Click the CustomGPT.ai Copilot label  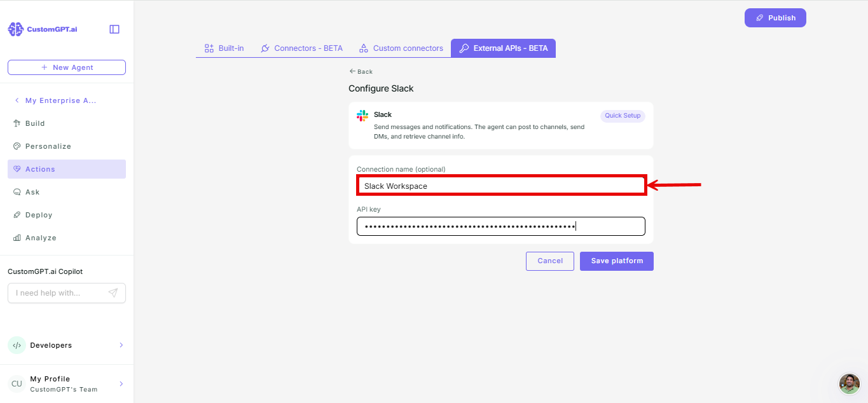pyautogui.click(x=45, y=271)
